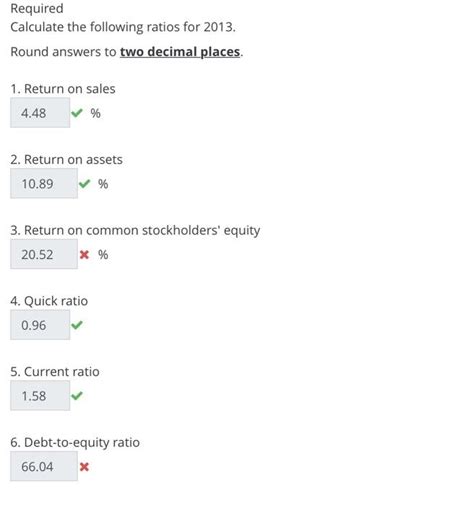474x505 pixels.
Task: Click the percent sign after Return on assets
Action: [103, 184]
